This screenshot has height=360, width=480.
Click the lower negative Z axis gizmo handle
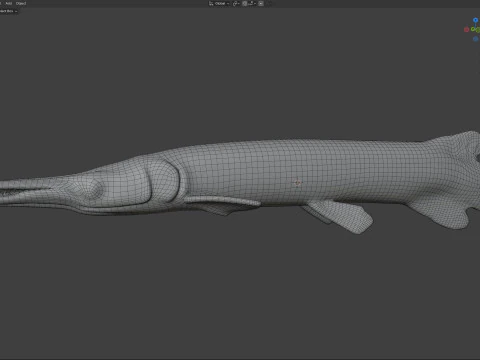pyautogui.click(x=476, y=39)
